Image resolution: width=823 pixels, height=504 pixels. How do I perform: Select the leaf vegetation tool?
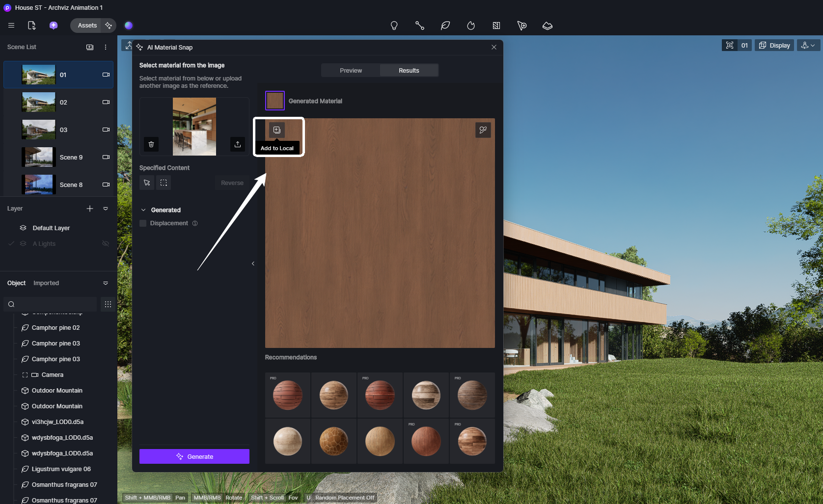(445, 26)
